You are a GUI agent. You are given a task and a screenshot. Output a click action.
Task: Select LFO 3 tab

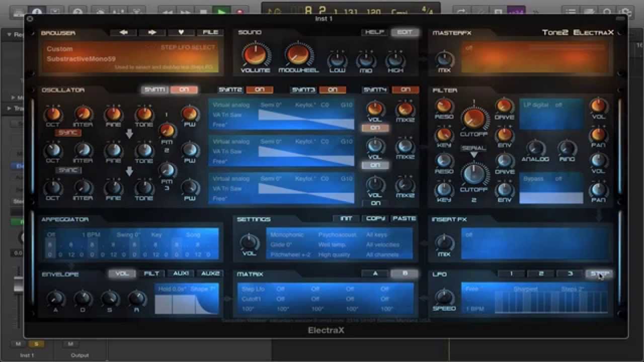[x=570, y=274]
